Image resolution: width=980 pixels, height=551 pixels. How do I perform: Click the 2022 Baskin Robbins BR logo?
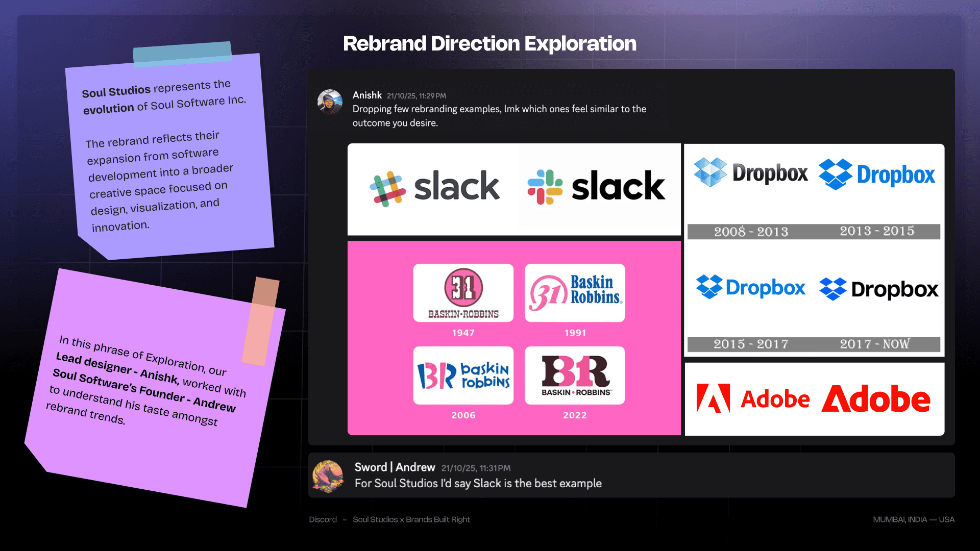[575, 375]
